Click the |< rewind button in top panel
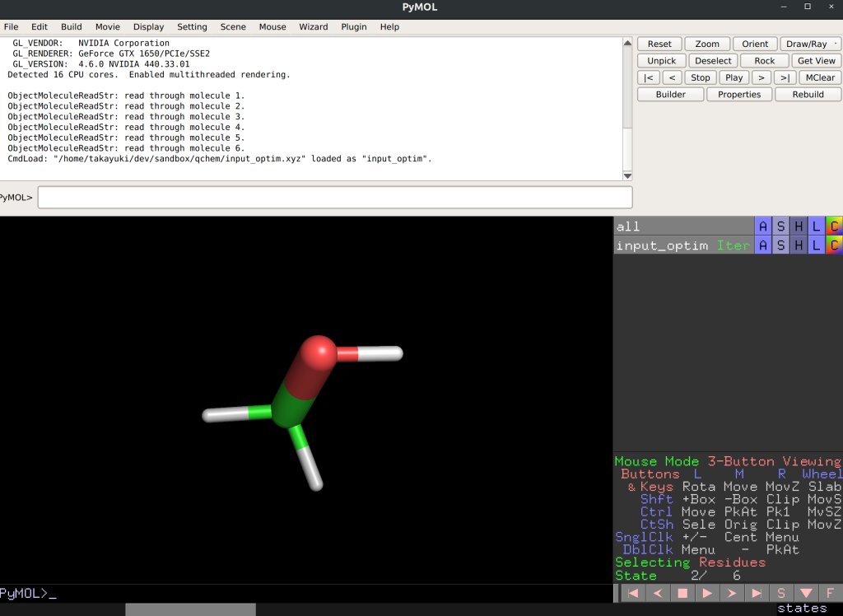Image resolution: width=843 pixels, height=616 pixels. click(649, 77)
